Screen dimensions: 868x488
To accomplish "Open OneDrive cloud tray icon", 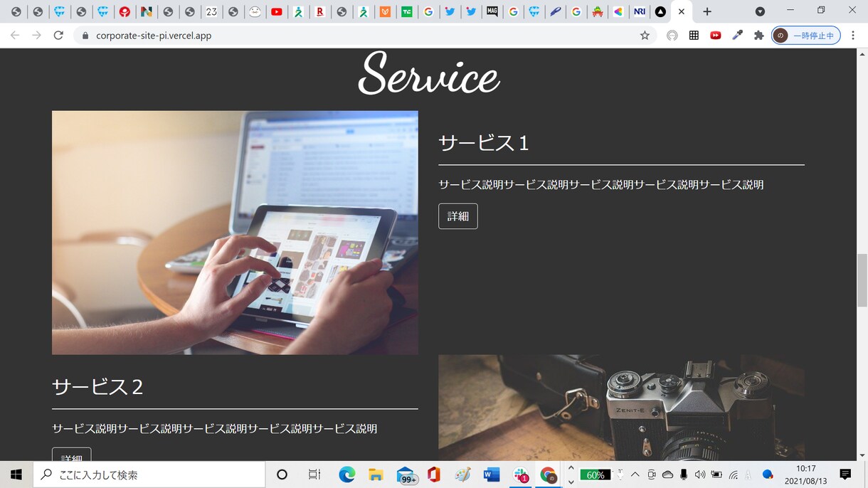I will [667, 474].
